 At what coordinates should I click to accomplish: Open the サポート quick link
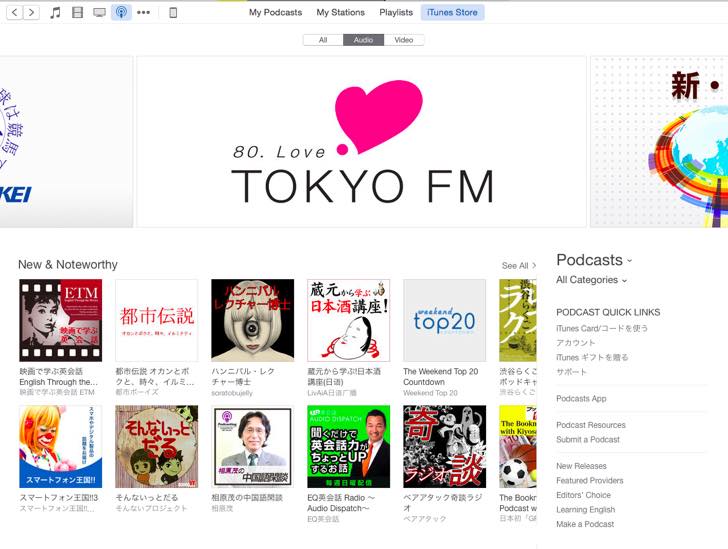(572, 372)
